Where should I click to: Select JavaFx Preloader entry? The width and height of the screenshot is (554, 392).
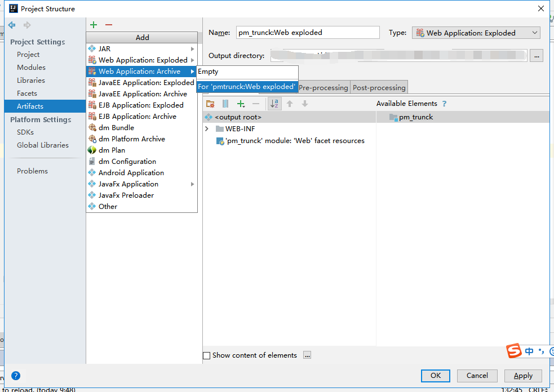click(141, 195)
